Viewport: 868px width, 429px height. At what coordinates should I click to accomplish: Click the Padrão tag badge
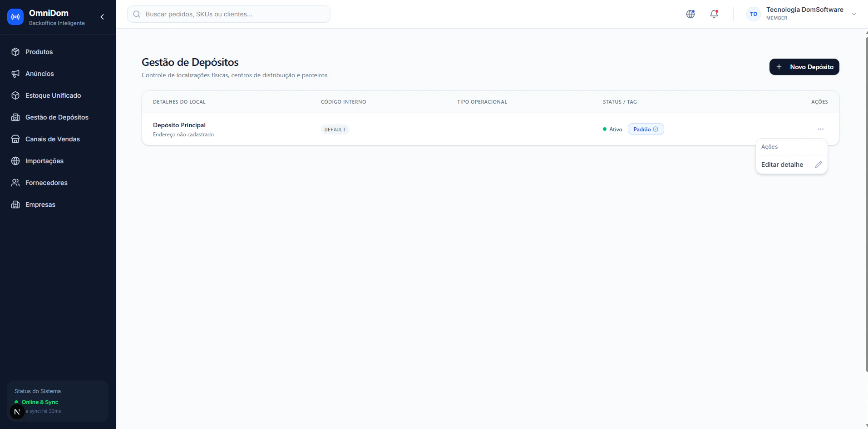coord(646,129)
